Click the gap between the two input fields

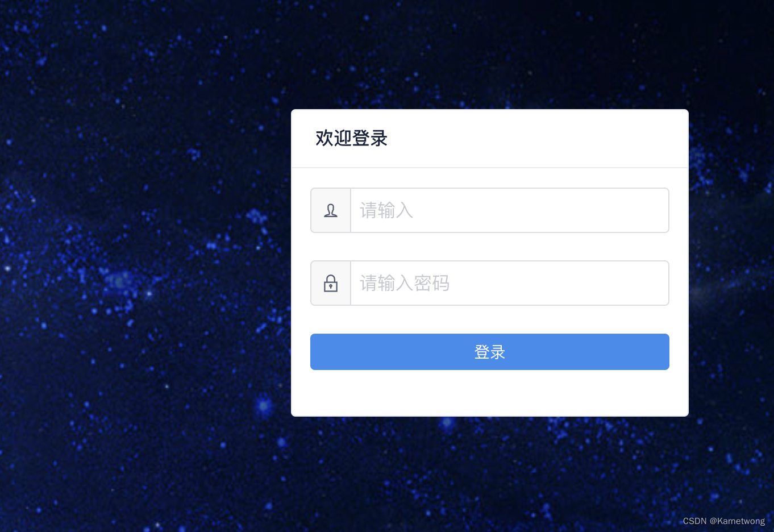[490, 247]
